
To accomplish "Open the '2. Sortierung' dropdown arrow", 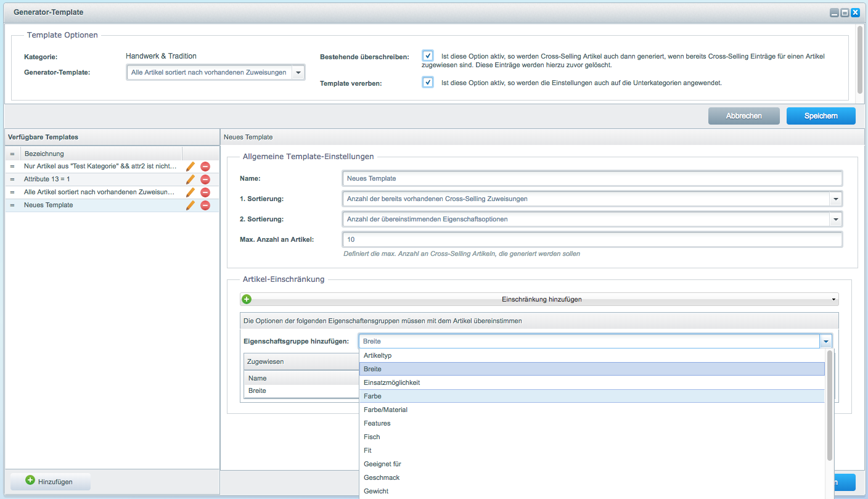I will click(835, 219).
